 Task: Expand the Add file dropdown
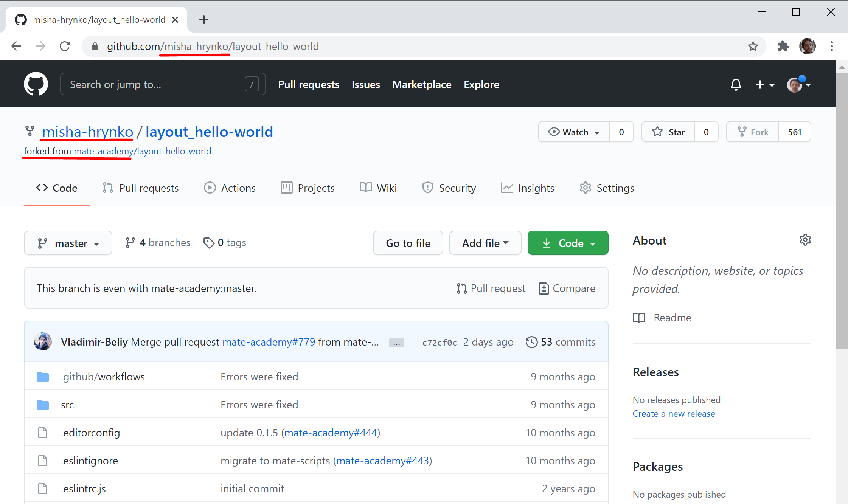[485, 243]
